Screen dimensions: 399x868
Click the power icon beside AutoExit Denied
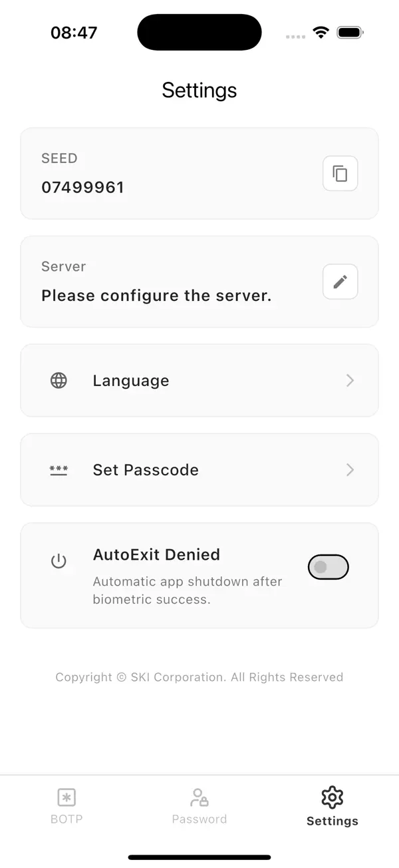[x=59, y=561]
